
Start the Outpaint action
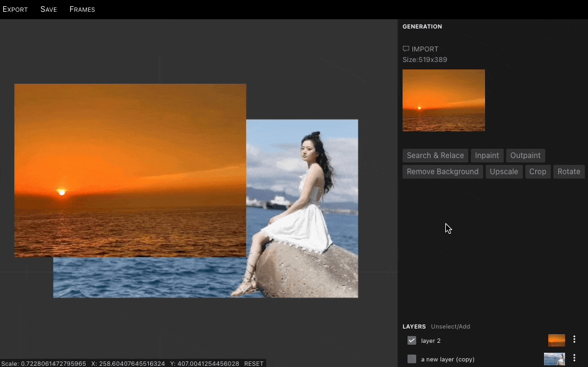525,156
